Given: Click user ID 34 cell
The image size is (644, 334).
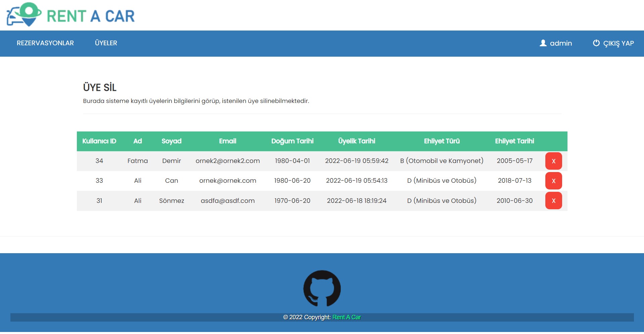Looking at the screenshot, I should point(99,161).
